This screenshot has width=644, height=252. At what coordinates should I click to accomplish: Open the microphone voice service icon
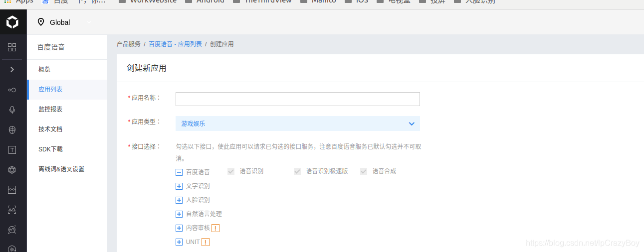(x=12, y=110)
